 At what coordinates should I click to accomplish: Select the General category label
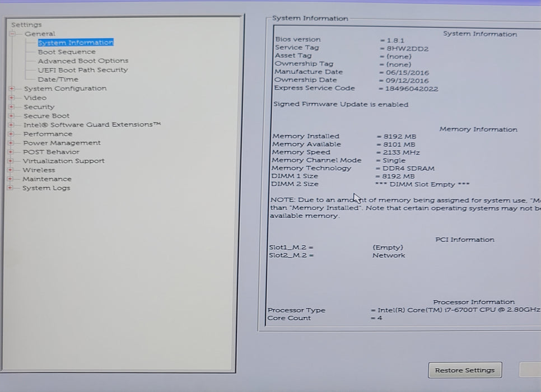[40, 34]
